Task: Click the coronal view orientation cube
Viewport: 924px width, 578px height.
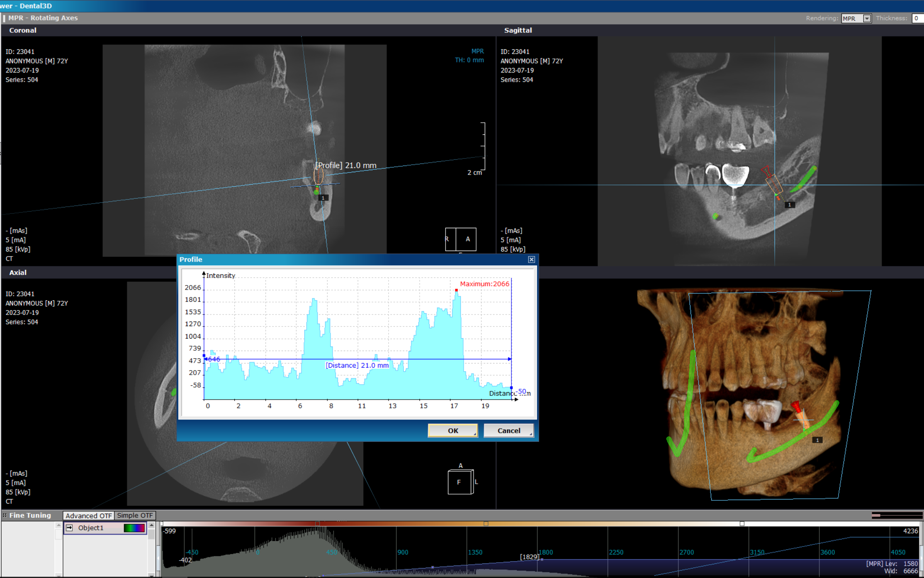Action: [x=461, y=239]
